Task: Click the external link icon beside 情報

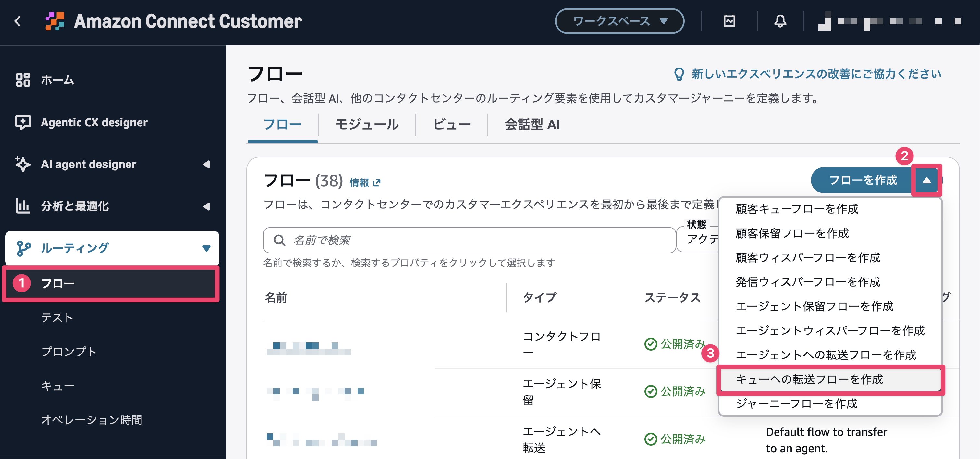Action: 377,183
